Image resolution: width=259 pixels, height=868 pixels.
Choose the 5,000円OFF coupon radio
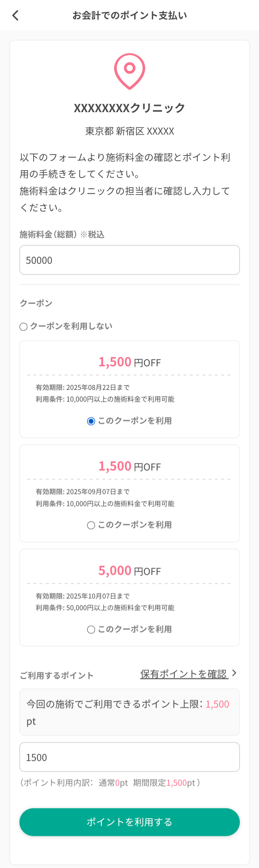pyautogui.click(x=91, y=630)
